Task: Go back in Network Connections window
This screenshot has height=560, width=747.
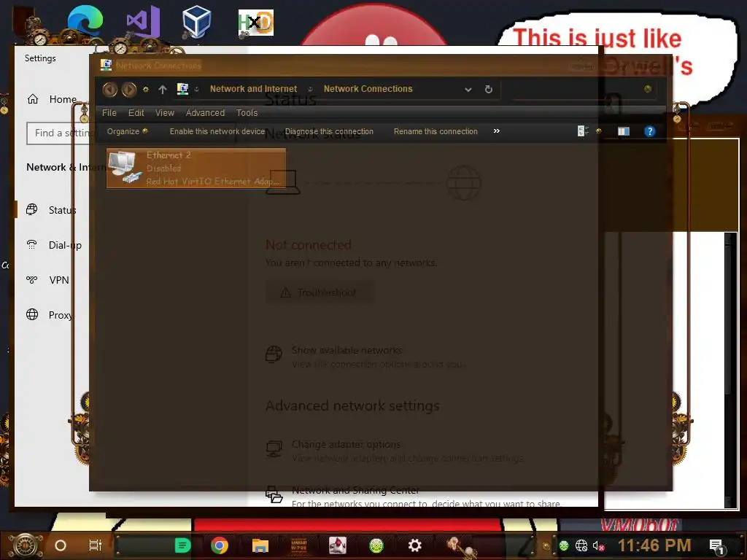Action: 110,89
